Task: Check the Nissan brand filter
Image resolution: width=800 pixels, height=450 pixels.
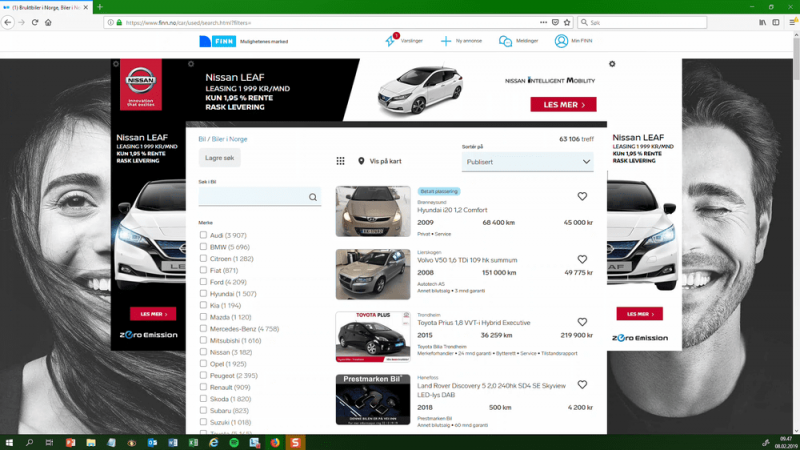Action: click(203, 352)
